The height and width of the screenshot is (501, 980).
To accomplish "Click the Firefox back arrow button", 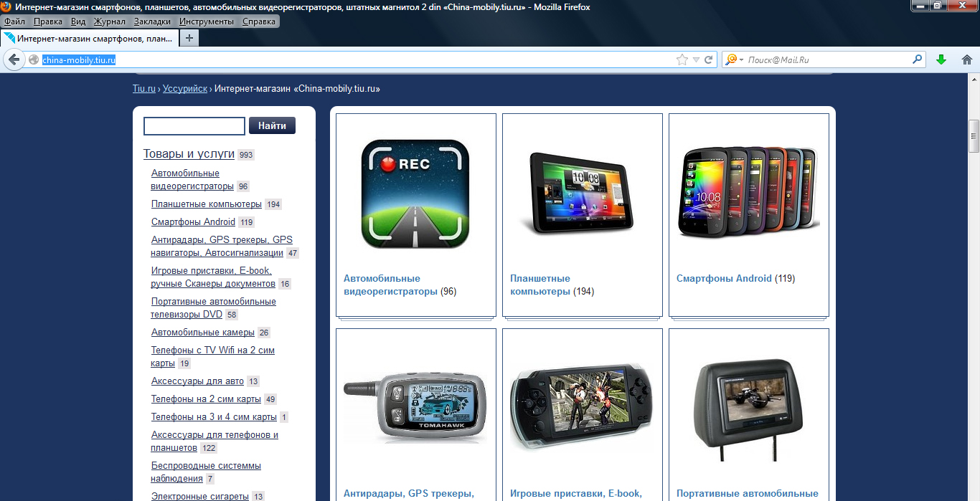I will (14, 59).
